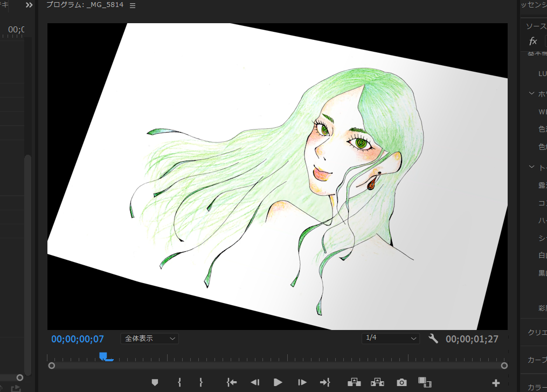The height and width of the screenshot is (392, 547).
Task: Step forward one frame
Action: coord(301,382)
